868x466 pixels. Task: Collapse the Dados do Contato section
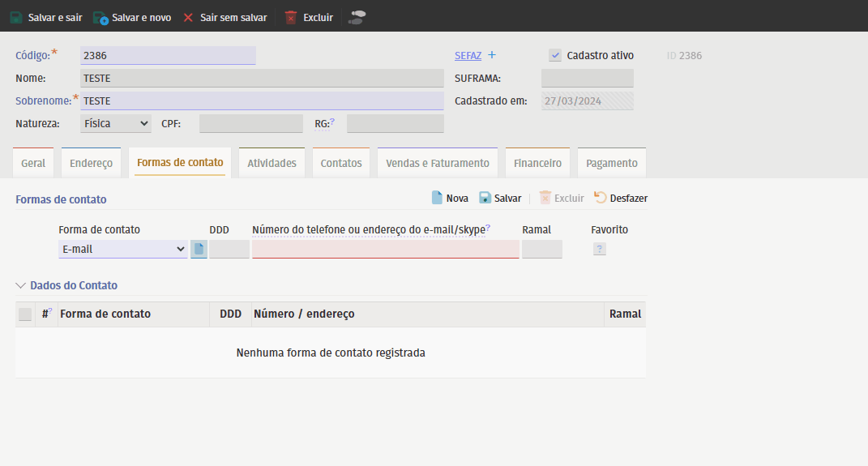pos(21,285)
